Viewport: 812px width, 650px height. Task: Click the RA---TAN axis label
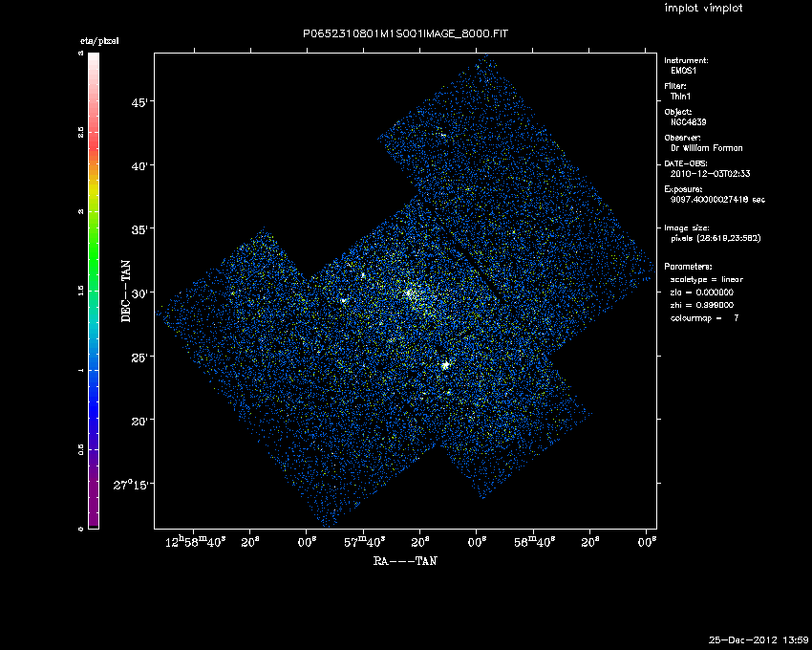tap(405, 561)
